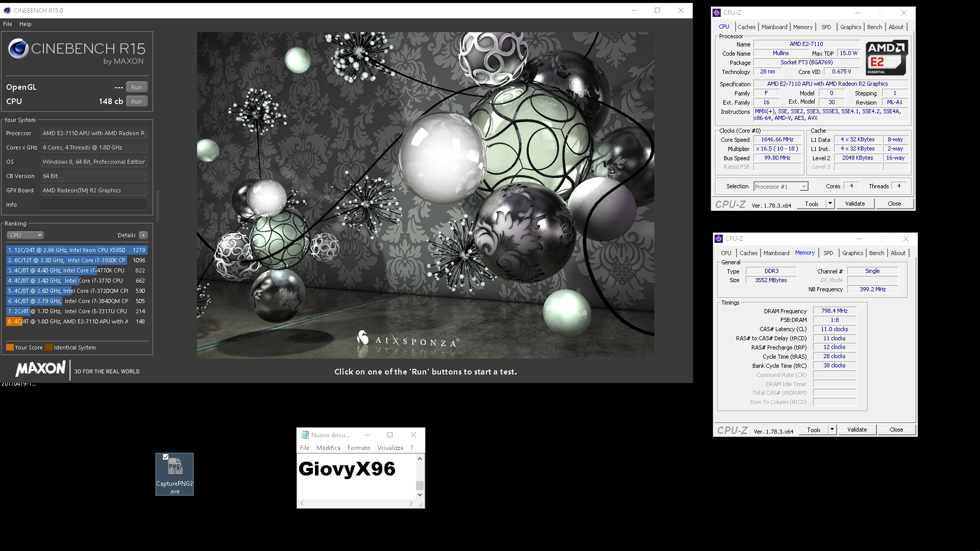Open the Help menu in Cinebench
This screenshot has width=980, height=551.
tap(26, 24)
